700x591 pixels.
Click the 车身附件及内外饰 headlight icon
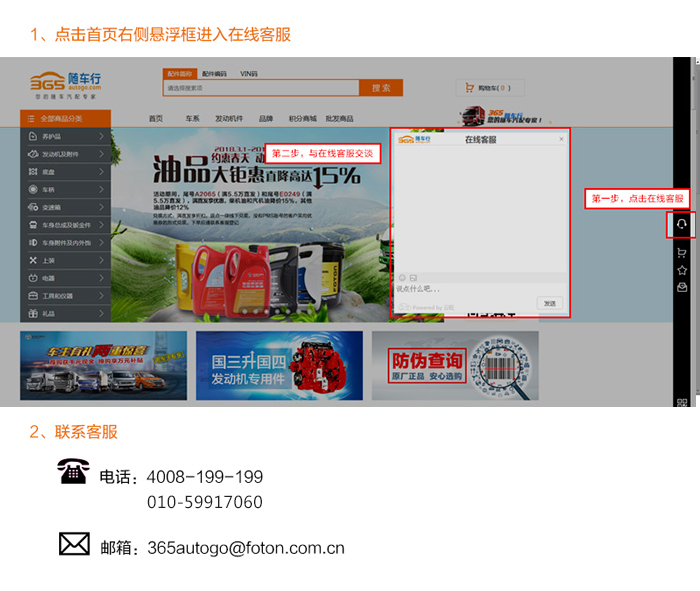point(33,242)
